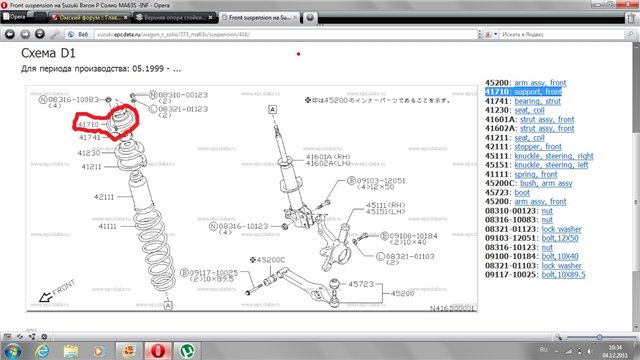Viewport: 640px width, 360px height.
Task: Focus the Yandex search field
Action: [x=562, y=34]
